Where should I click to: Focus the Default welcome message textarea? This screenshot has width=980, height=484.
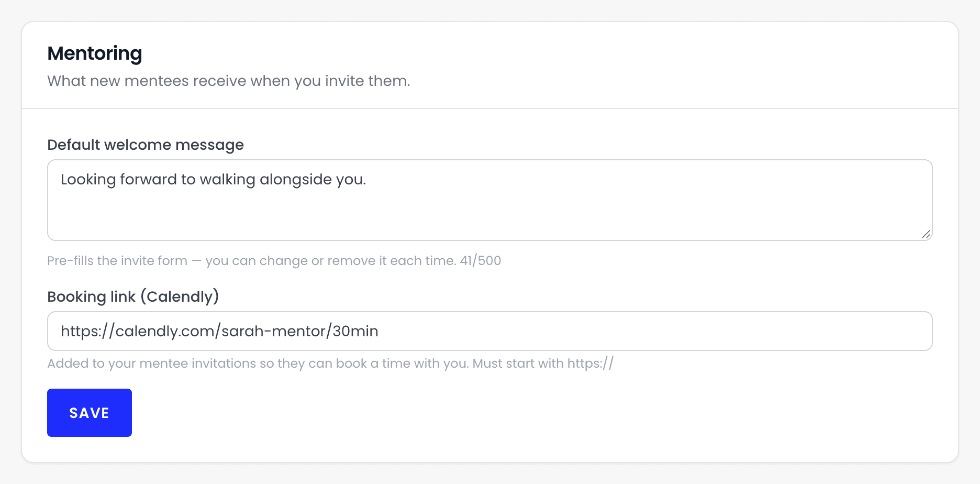[x=490, y=200]
